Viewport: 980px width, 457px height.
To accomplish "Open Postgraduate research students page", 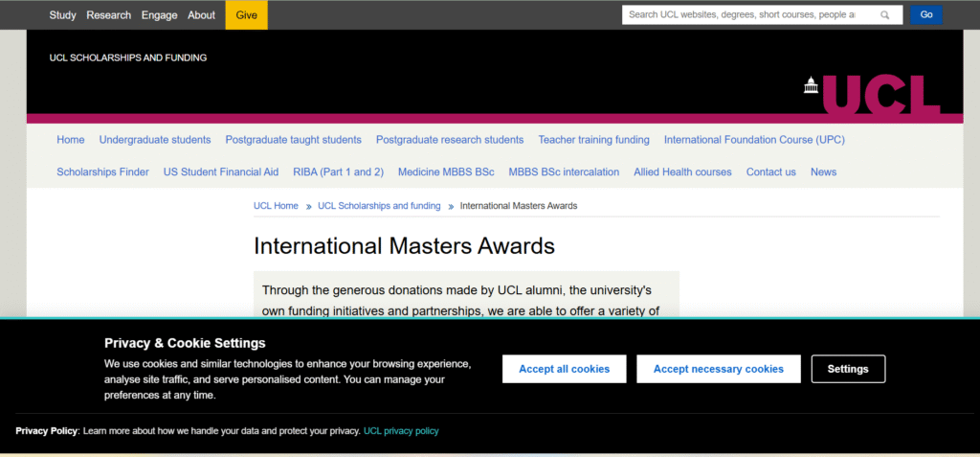I will click(450, 140).
